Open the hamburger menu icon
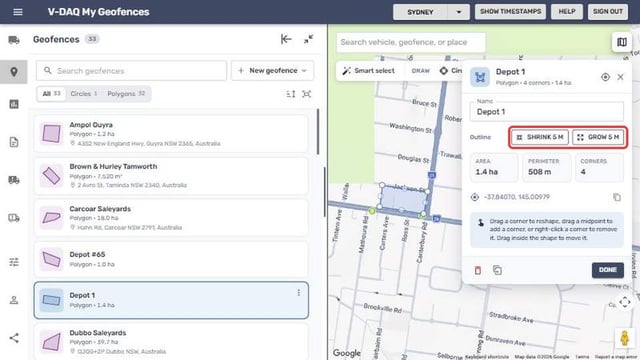This screenshot has height=360, width=640. coord(18,12)
